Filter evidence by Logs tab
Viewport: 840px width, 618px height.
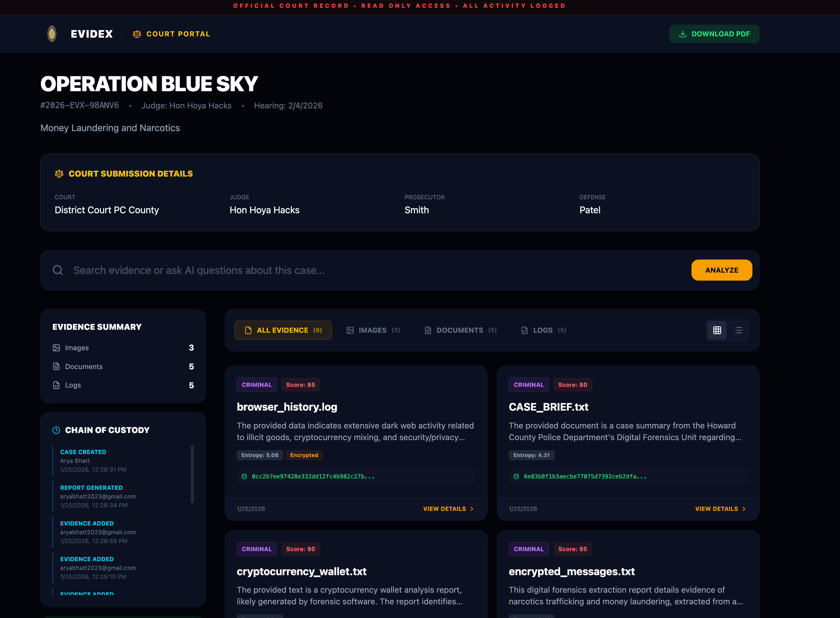click(x=543, y=330)
